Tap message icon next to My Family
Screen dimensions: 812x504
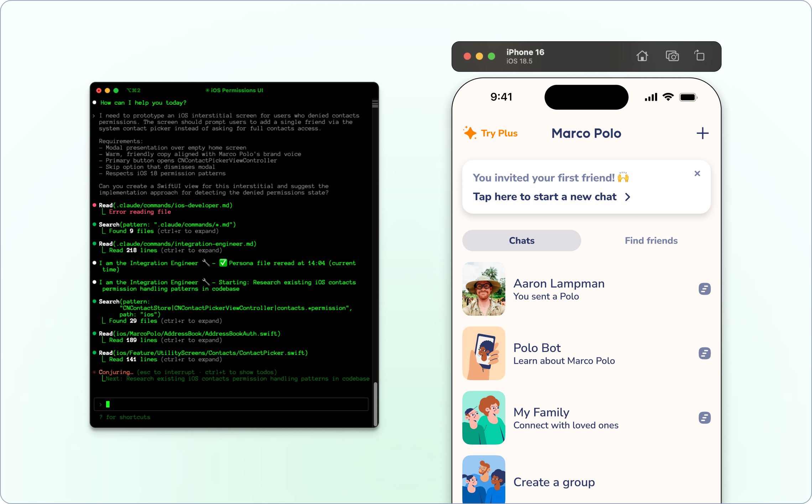(x=704, y=418)
